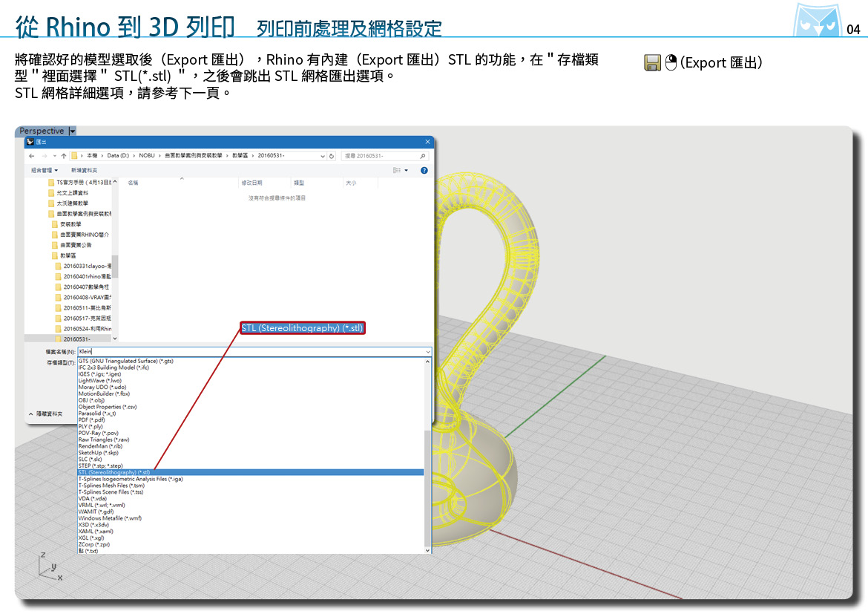Viewport: 868px width, 614px height.
Task: Click the forward arrow in the export dialog
Action: [x=45, y=156]
